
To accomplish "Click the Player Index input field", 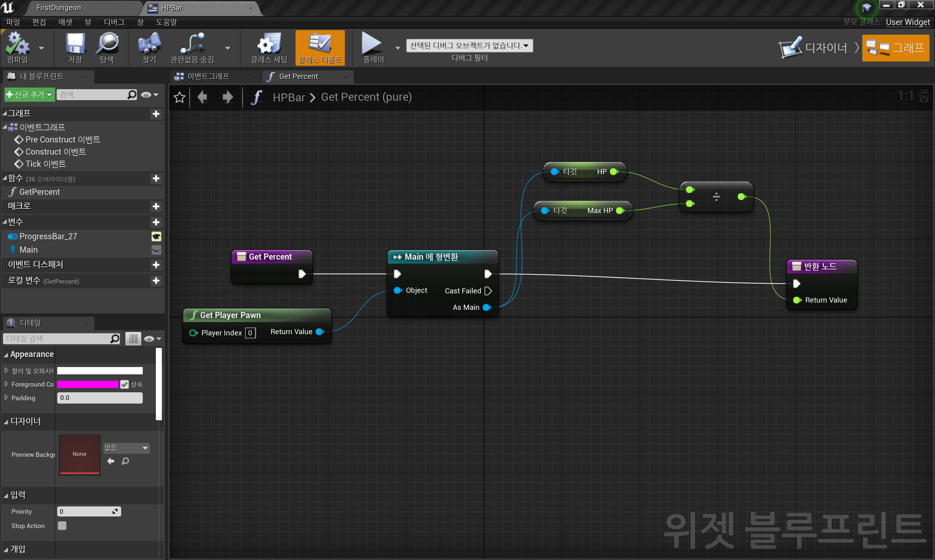I will 250,332.
